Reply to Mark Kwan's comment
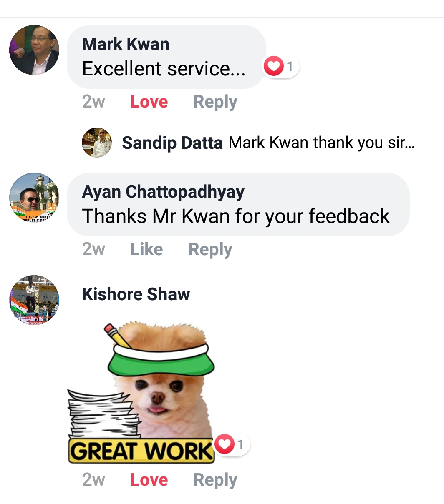The image size is (444, 504). click(215, 102)
